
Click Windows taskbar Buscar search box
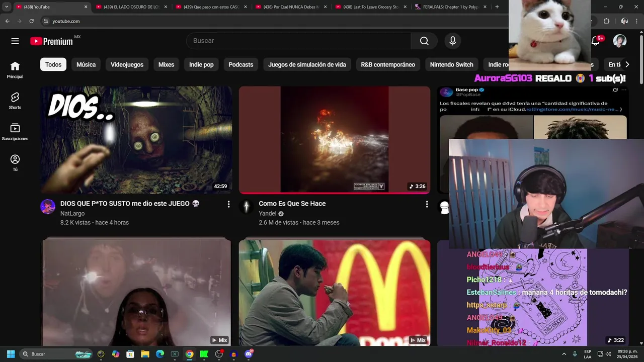[x=56, y=354]
